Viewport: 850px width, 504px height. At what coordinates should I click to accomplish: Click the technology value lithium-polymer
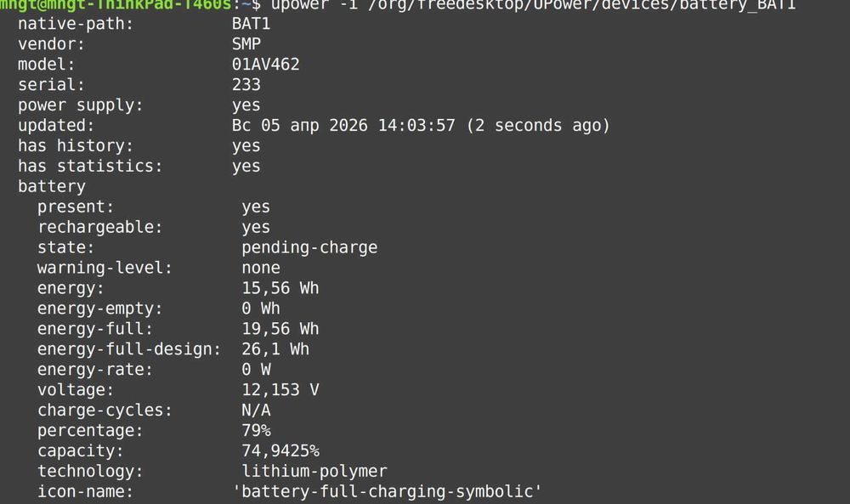tap(314, 472)
